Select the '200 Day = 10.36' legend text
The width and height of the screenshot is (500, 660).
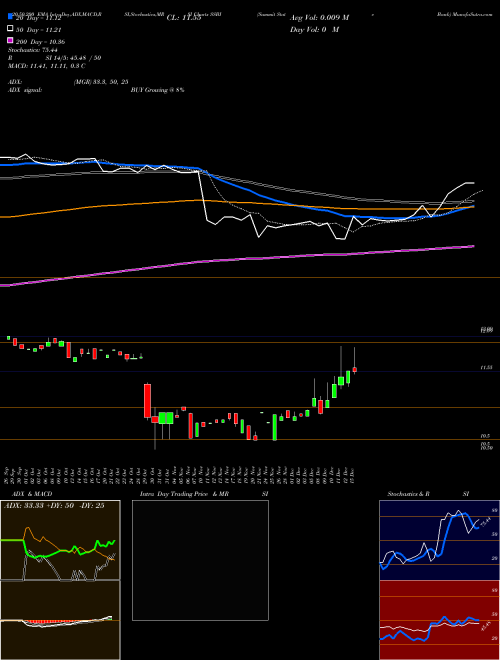pos(40,42)
